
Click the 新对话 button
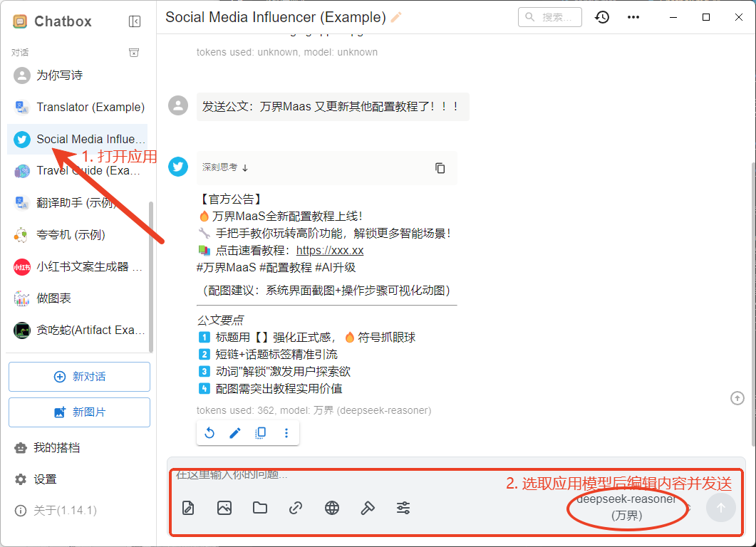(x=79, y=377)
